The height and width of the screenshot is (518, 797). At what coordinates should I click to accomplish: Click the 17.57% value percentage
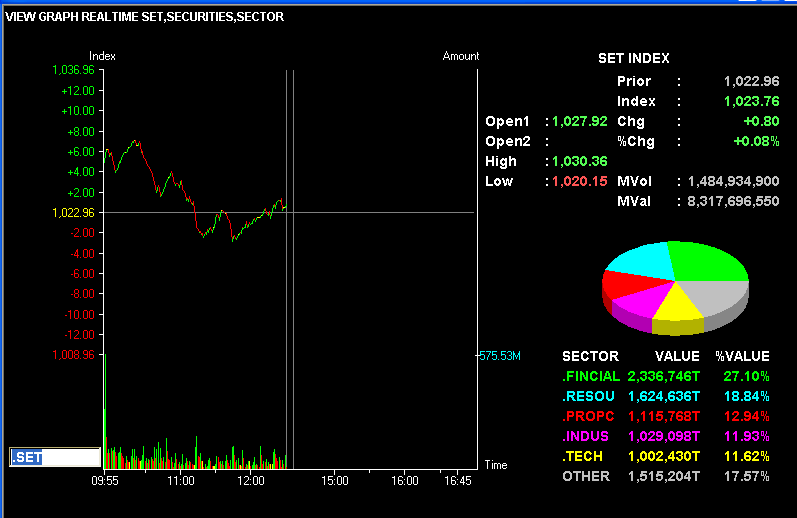point(746,476)
